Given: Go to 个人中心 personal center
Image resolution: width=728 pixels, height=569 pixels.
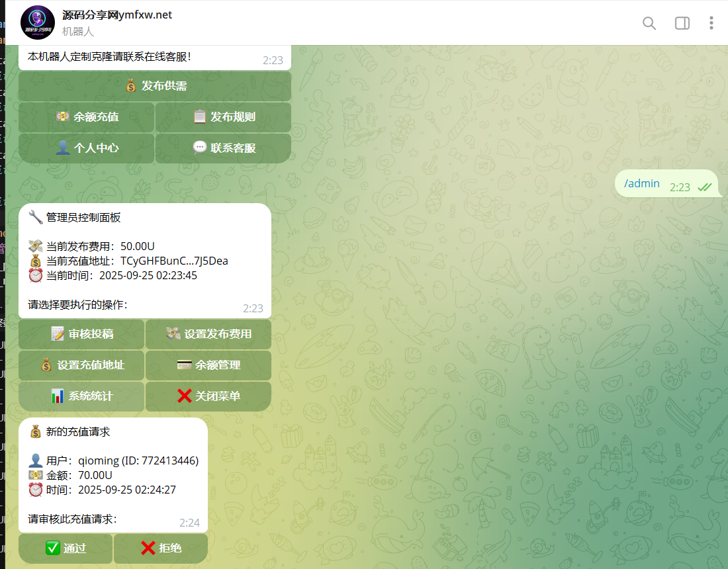Looking at the screenshot, I should [x=87, y=148].
